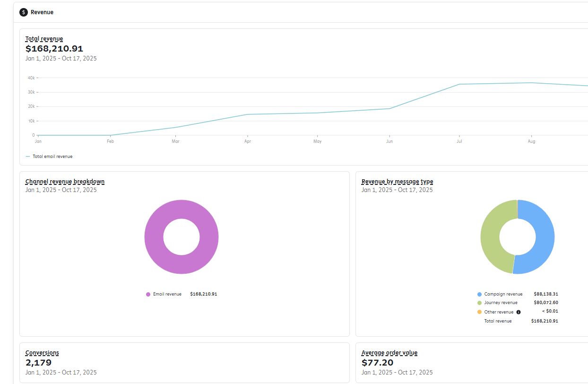Viewport: 588px width, 384px height.
Task: Toggle the Journey revenue legend label
Action: click(501, 303)
